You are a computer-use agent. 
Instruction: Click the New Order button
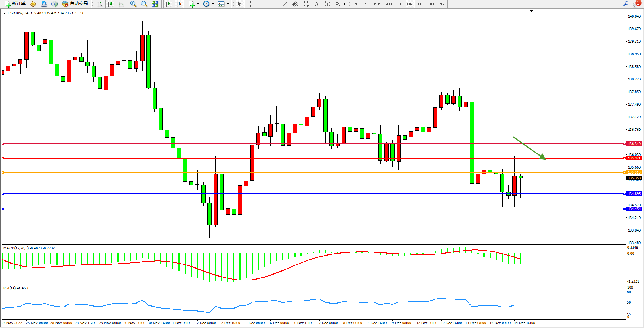pyautogui.click(x=15, y=4)
